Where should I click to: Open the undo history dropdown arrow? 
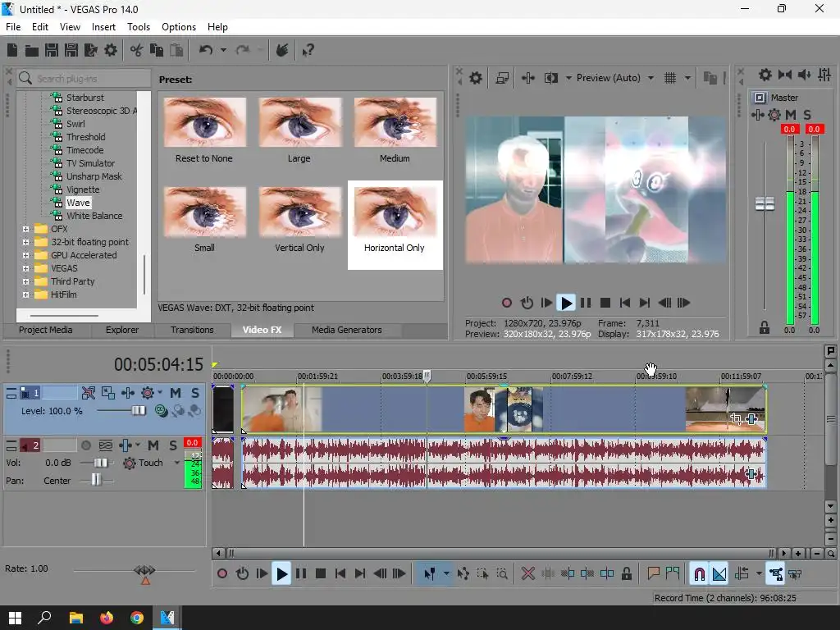[x=223, y=50]
